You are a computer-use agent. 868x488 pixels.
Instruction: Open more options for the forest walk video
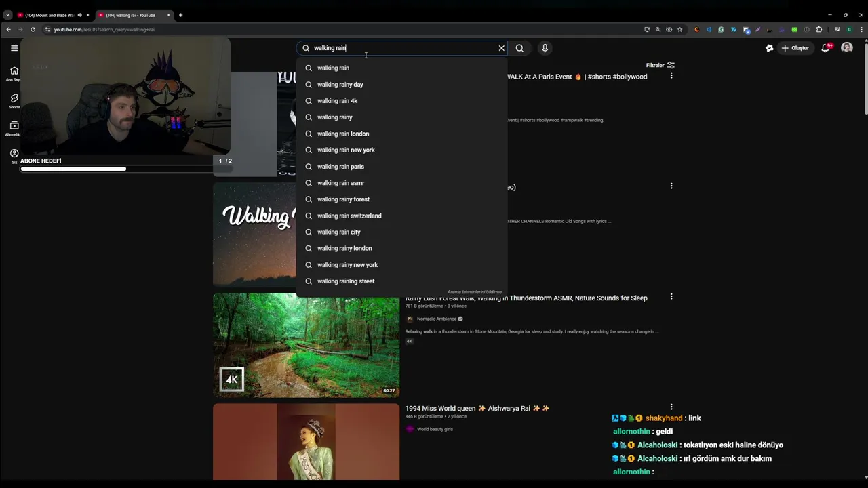coord(671,296)
